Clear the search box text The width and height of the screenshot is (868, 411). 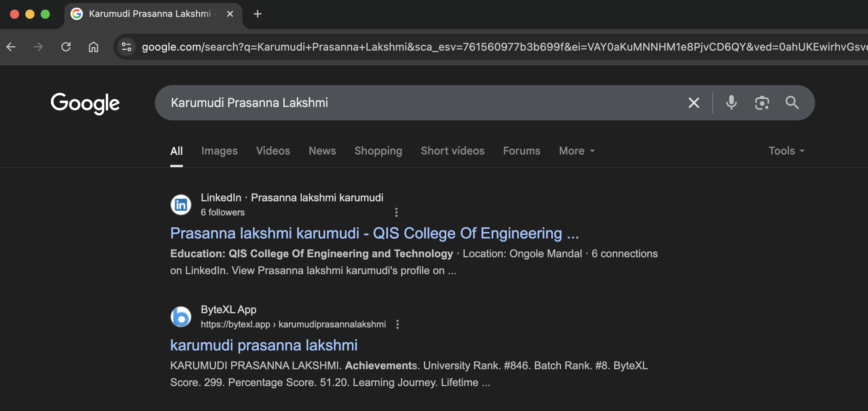tap(694, 103)
